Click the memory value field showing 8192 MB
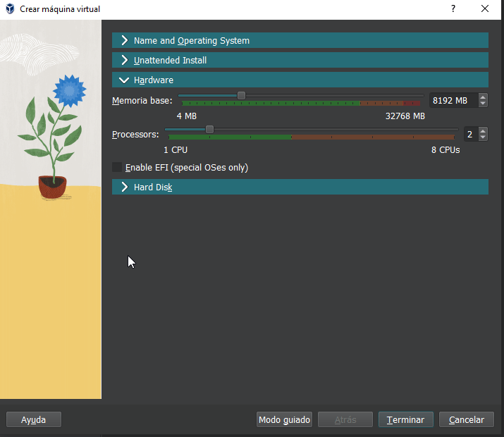Screen dimensions: 504x437 point(452,100)
